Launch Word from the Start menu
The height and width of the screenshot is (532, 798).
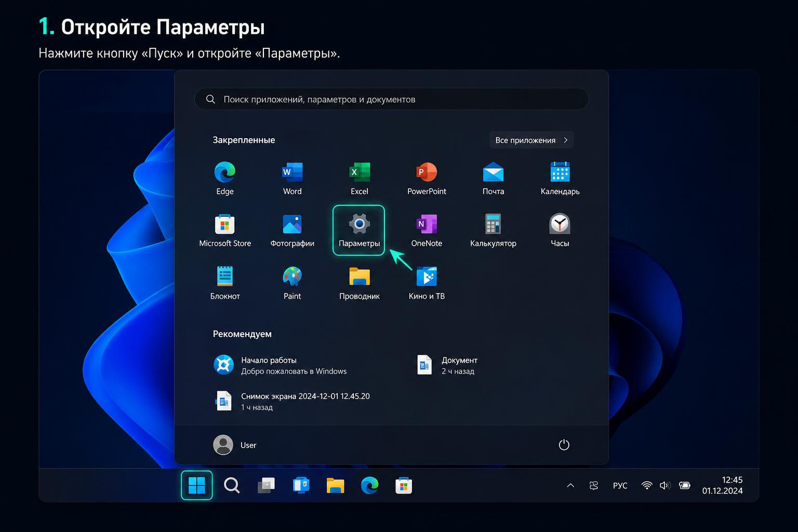292,178
